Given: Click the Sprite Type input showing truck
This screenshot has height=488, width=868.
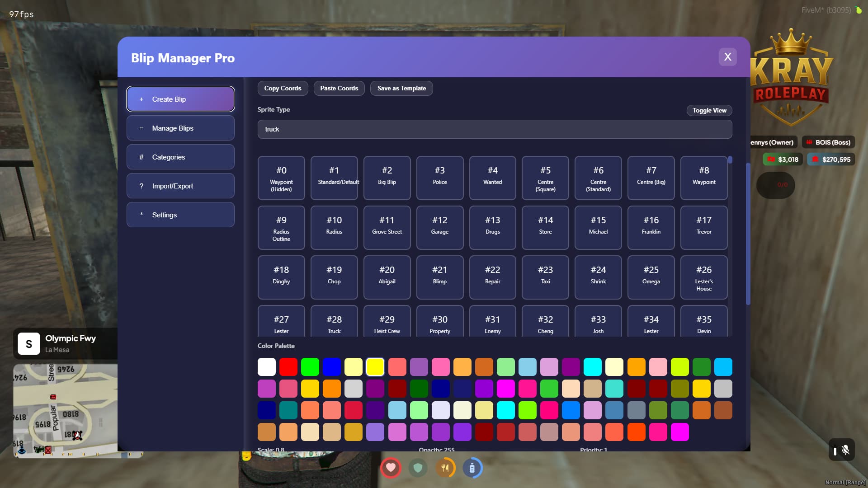Looking at the screenshot, I should pyautogui.click(x=495, y=129).
